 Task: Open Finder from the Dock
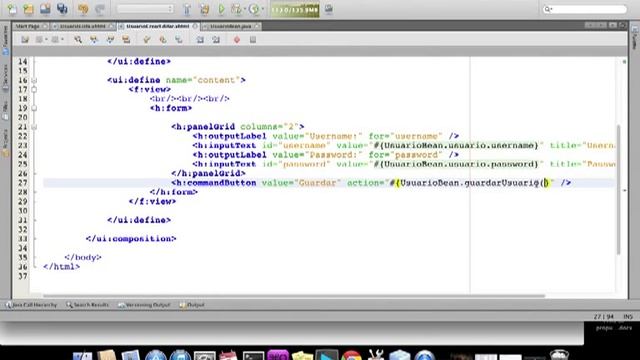83,355
